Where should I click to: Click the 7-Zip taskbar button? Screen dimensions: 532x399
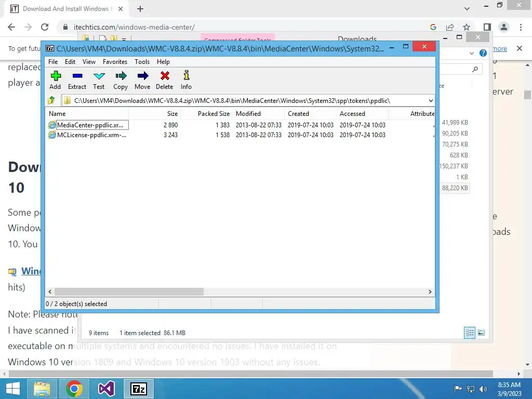pyautogui.click(x=138, y=389)
